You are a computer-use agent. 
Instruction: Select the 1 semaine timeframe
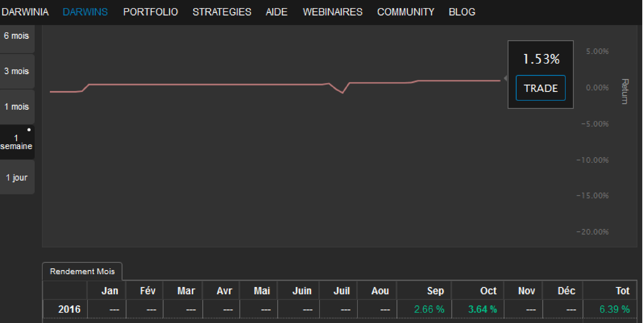tap(16, 142)
